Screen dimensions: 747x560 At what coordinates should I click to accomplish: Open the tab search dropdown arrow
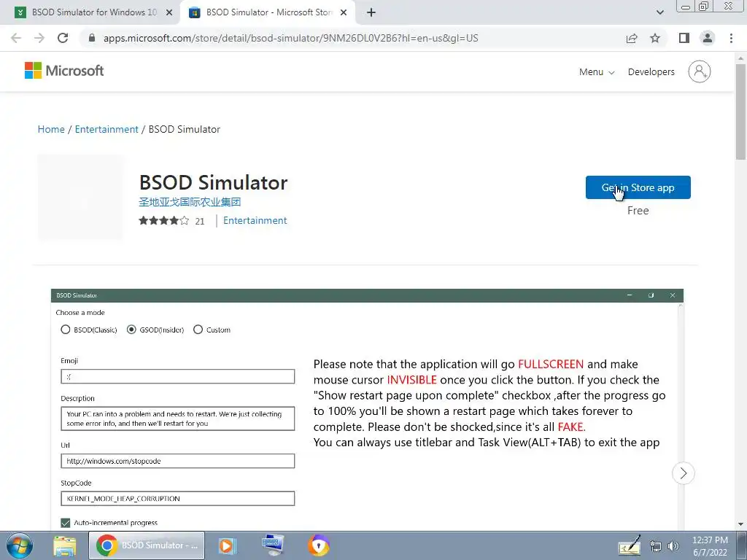[x=659, y=12]
